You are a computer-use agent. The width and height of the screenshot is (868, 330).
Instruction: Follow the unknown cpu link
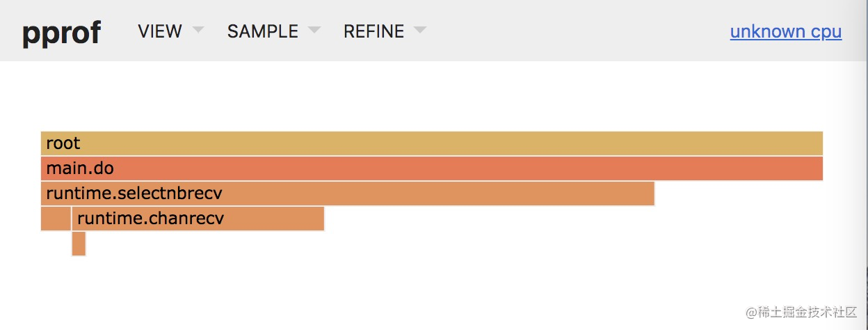[x=786, y=32]
